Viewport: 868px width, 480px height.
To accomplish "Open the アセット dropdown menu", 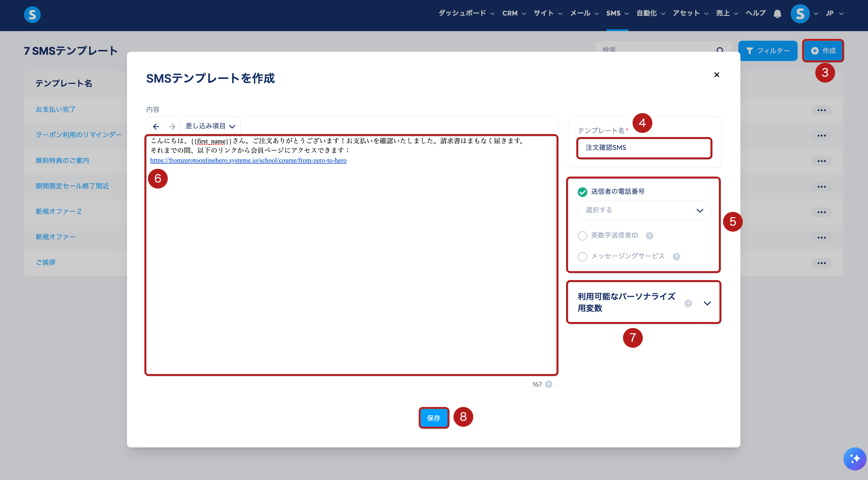I will pyautogui.click(x=690, y=13).
